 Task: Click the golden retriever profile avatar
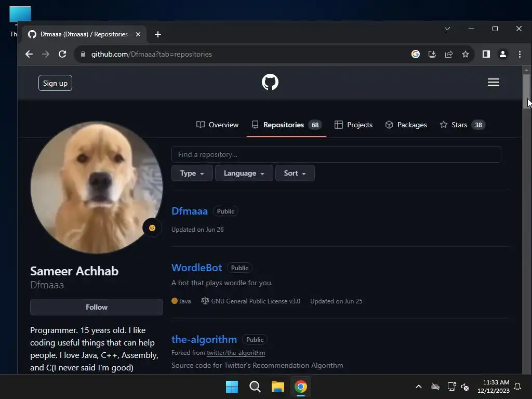(96, 188)
